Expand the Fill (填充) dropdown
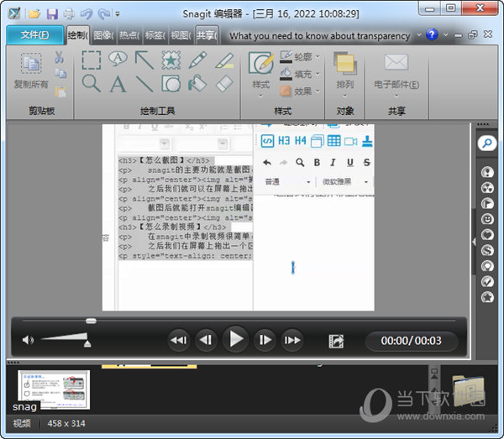This screenshot has width=504, height=439. 318,74
